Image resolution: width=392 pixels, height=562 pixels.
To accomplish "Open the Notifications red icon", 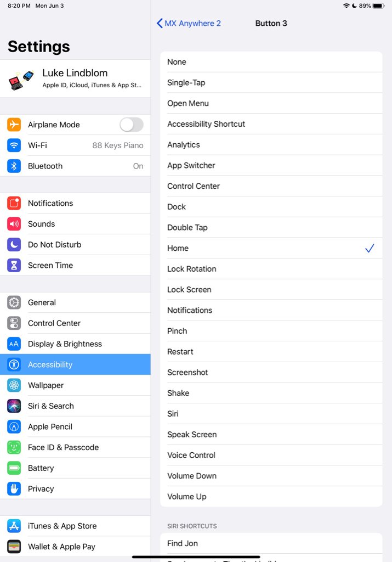I will (14, 203).
